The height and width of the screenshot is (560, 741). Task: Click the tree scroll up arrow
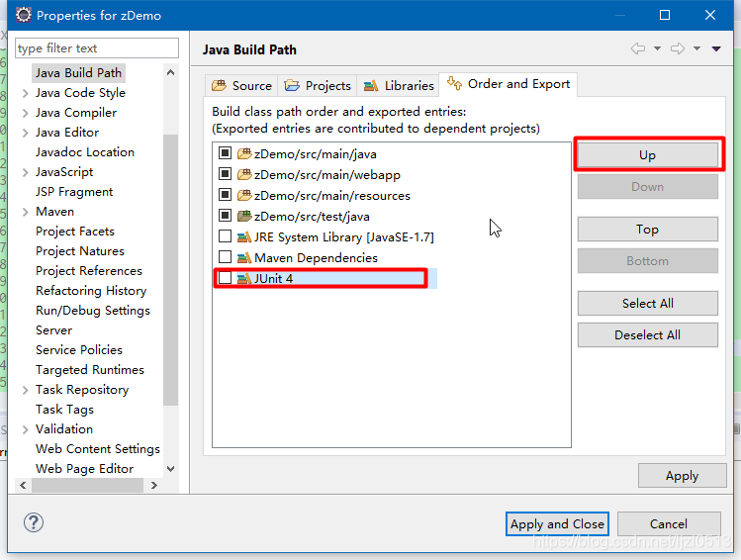click(170, 72)
